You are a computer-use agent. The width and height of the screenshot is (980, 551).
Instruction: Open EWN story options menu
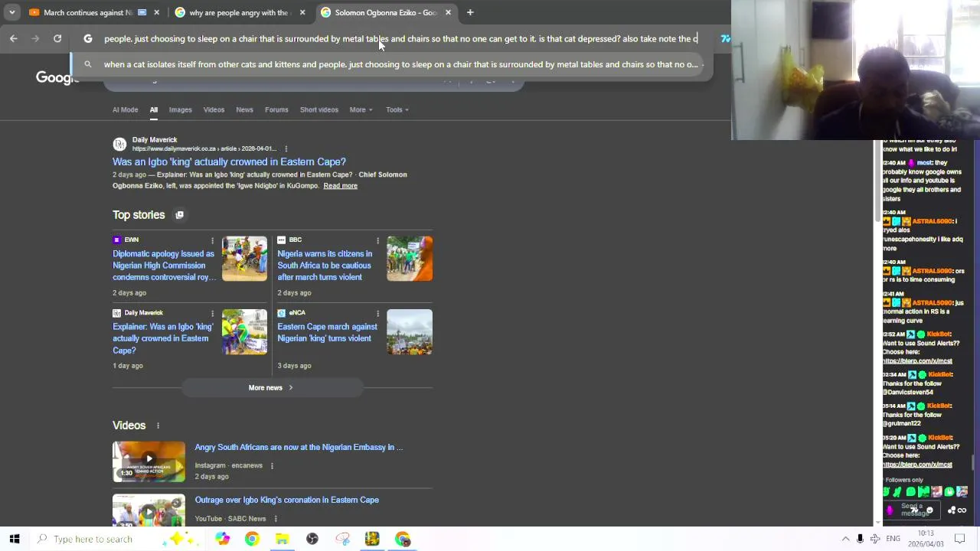[x=212, y=240]
